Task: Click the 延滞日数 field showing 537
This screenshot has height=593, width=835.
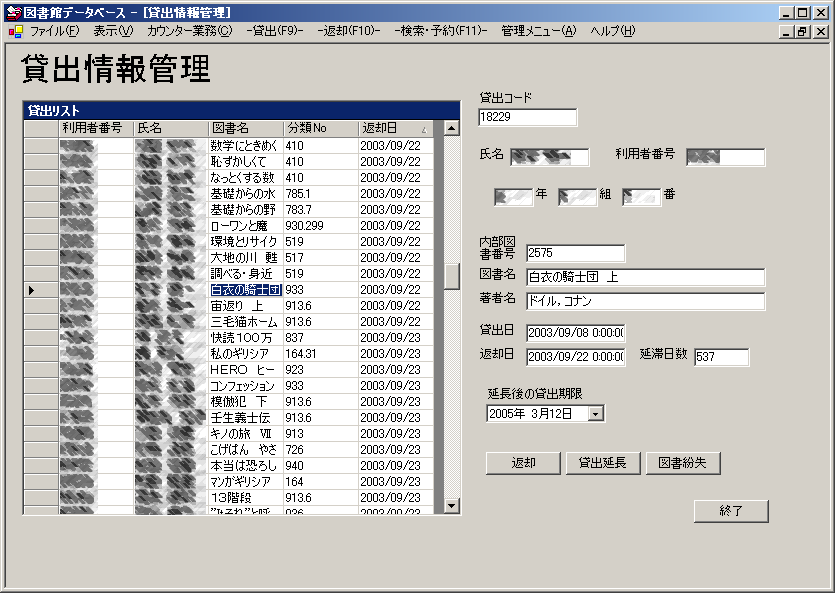Action: 720,358
